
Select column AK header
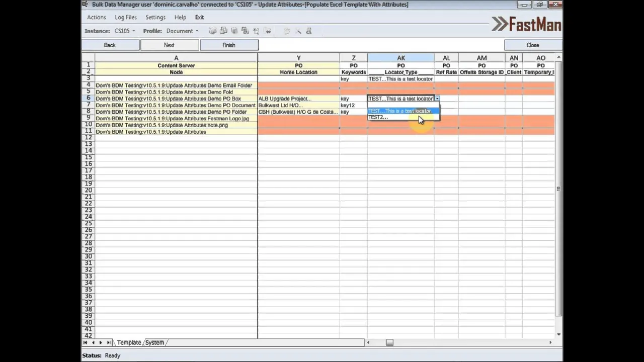pyautogui.click(x=401, y=58)
